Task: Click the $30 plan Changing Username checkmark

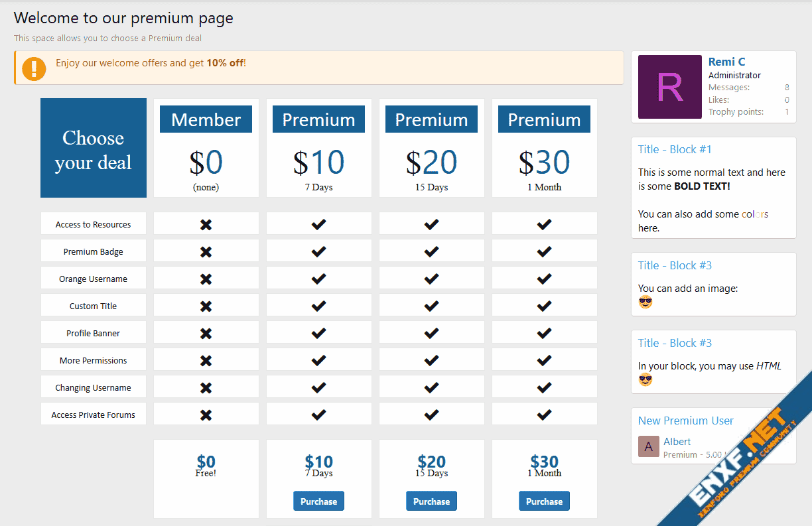Action: 545,388
